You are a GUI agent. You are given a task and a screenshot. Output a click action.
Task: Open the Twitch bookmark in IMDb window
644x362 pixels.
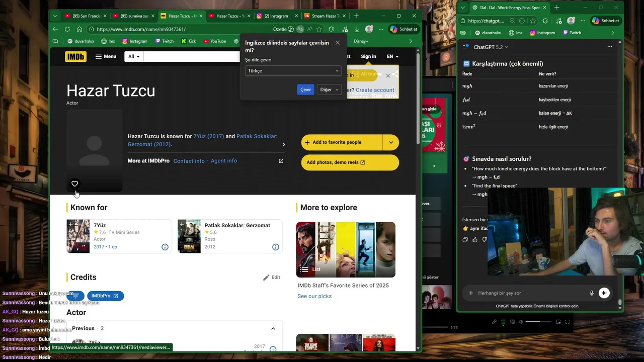click(x=165, y=41)
